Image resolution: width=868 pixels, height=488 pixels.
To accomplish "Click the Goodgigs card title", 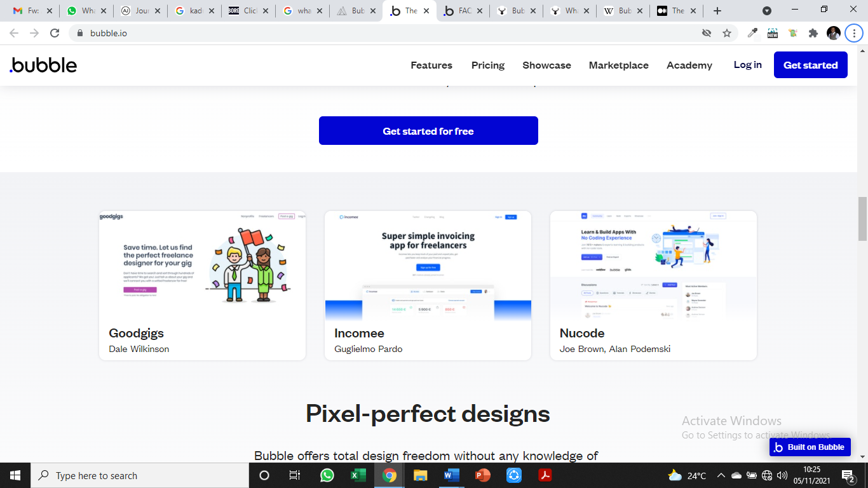I will (x=136, y=333).
